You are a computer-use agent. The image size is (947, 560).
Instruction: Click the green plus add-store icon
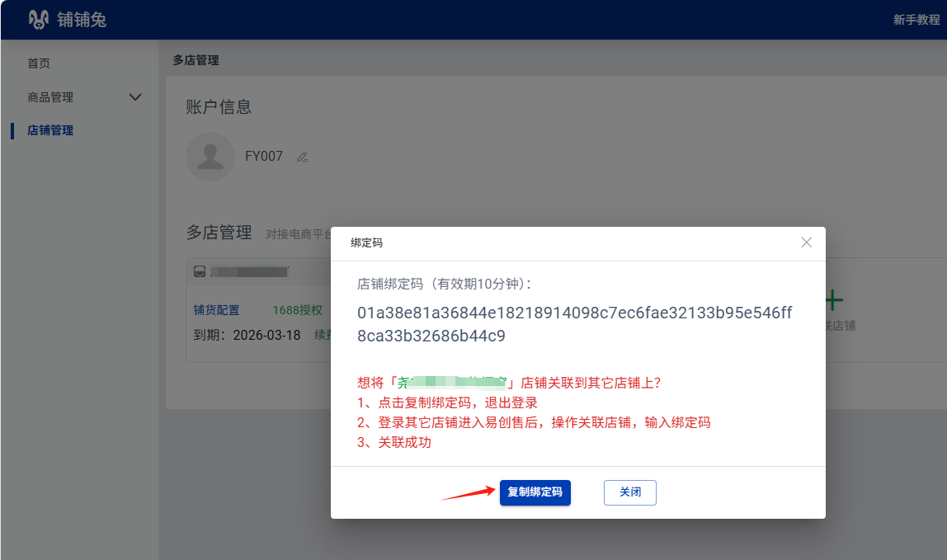point(834,300)
